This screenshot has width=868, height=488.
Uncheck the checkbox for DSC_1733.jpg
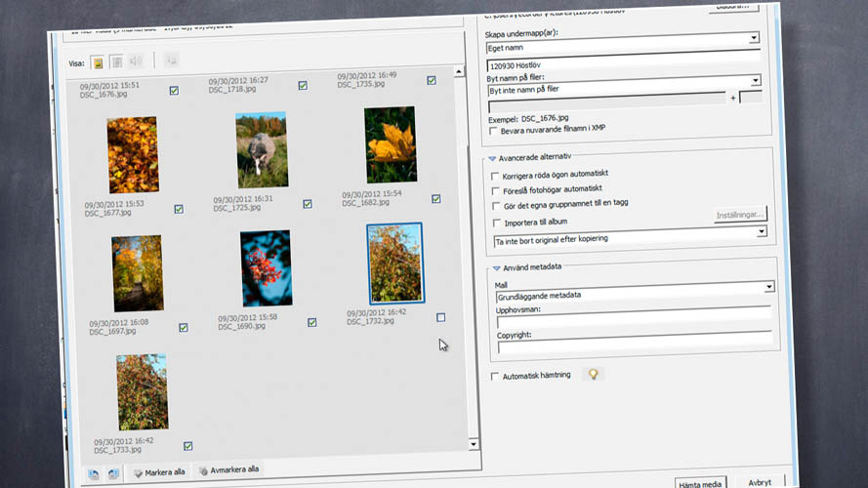pyautogui.click(x=188, y=446)
